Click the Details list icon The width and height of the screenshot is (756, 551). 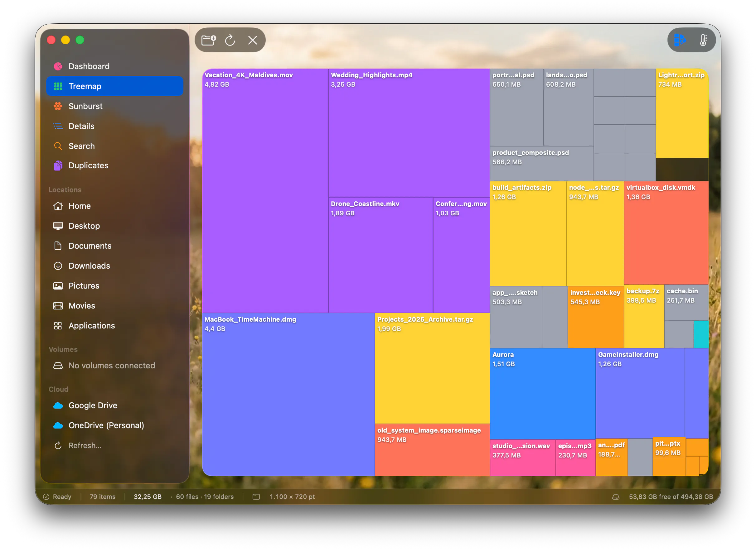[x=58, y=126]
